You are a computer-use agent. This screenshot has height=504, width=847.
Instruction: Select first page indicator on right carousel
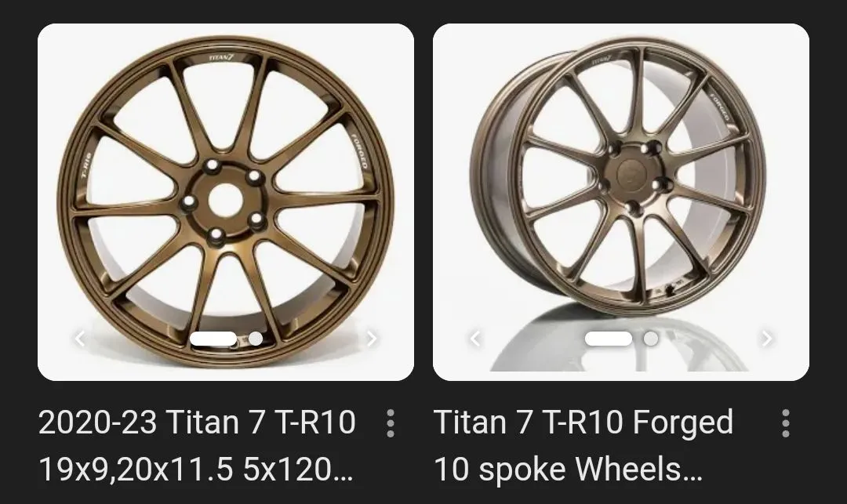[x=609, y=339]
